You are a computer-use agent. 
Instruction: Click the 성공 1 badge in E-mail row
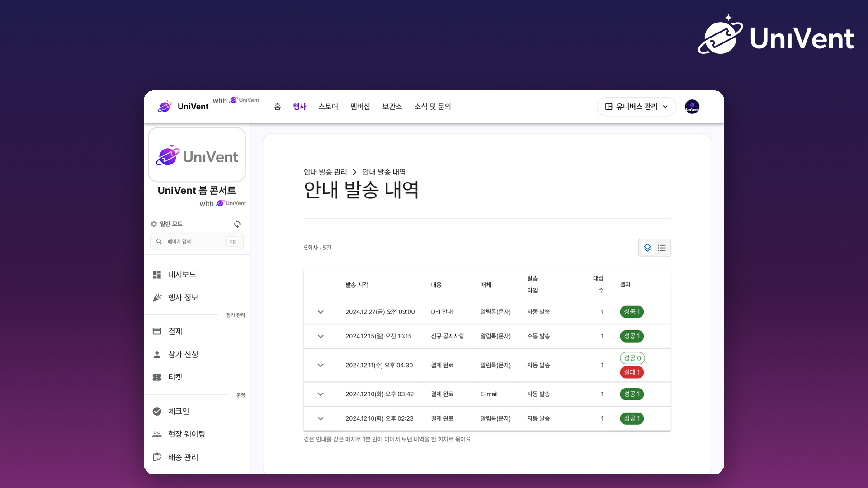[632, 394]
